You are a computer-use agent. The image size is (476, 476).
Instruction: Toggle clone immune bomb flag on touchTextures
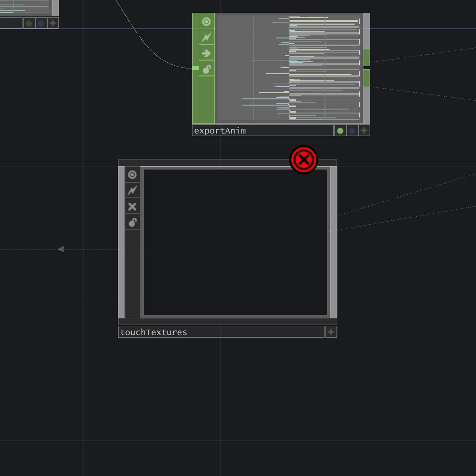[132, 222]
